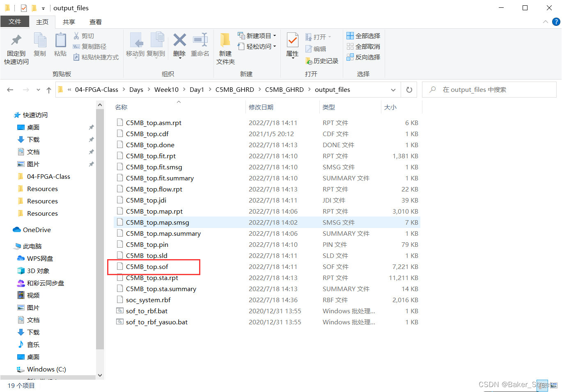
Task: Select the Cut (剪切) scissors command
Action: pos(84,36)
